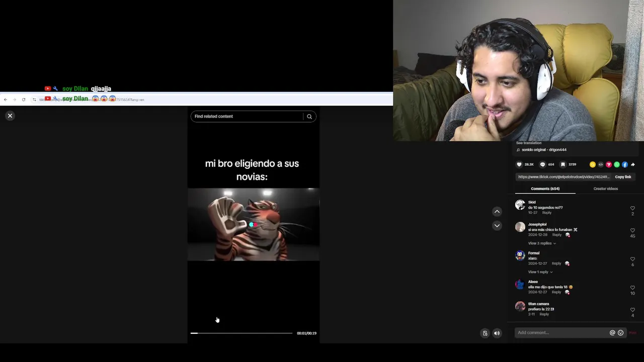
Task: Switch to Creator videos tab
Action: point(606,189)
